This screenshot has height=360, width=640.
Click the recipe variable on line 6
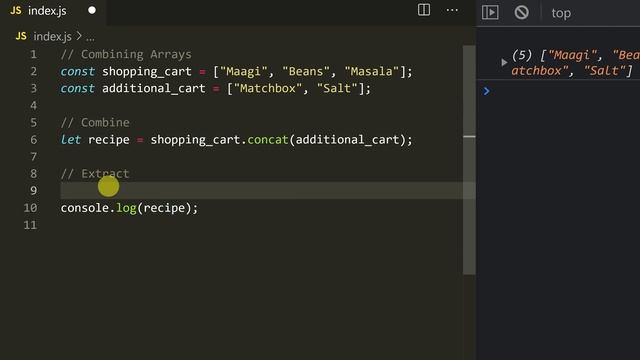coord(109,140)
